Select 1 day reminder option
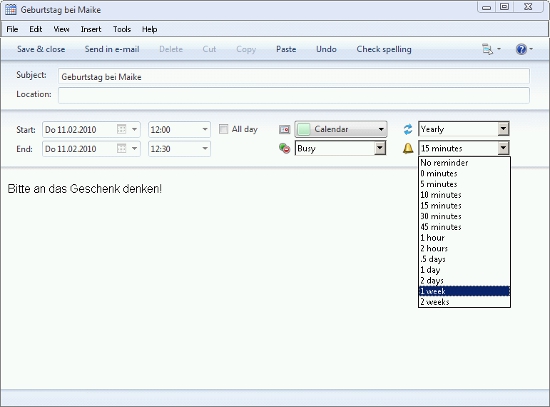Image resolution: width=550 pixels, height=407 pixels. (x=464, y=270)
